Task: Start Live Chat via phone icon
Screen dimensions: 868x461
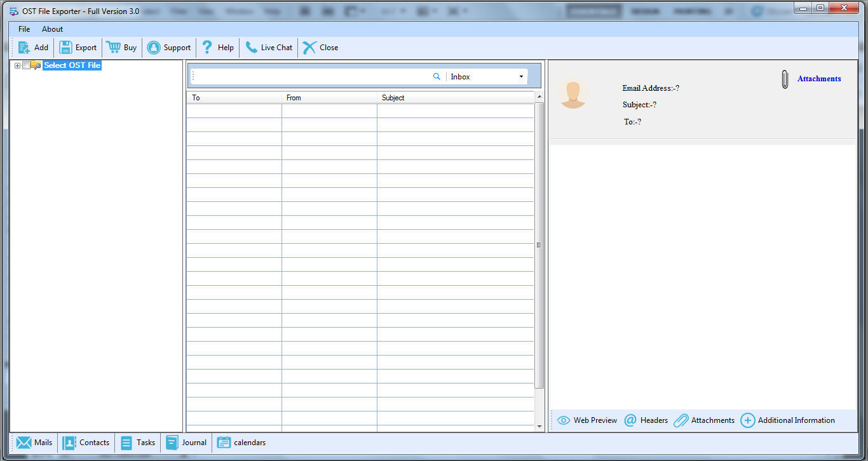Action: 252,48
